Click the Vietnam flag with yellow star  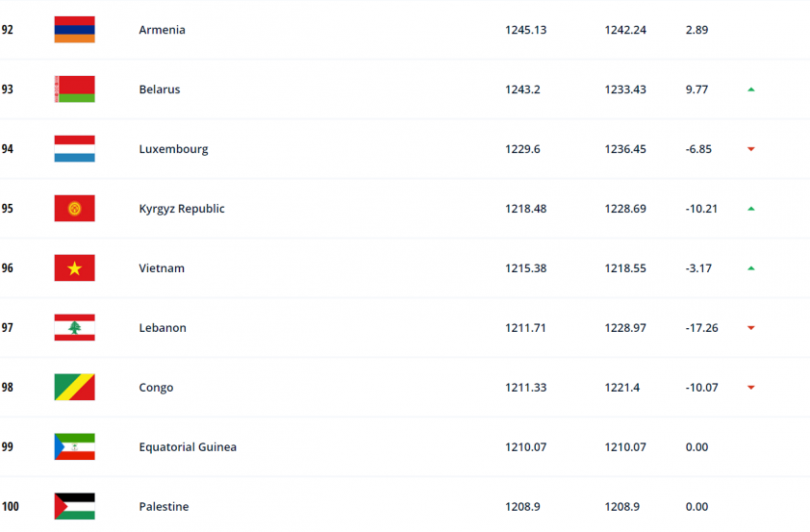point(74,268)
